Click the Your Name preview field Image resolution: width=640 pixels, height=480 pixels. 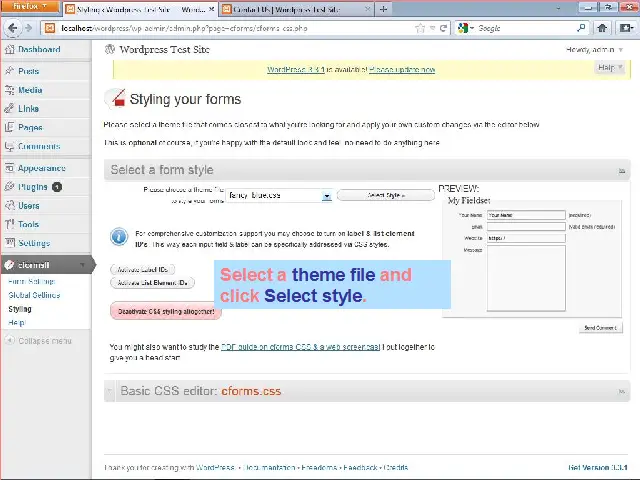[526, 215]
